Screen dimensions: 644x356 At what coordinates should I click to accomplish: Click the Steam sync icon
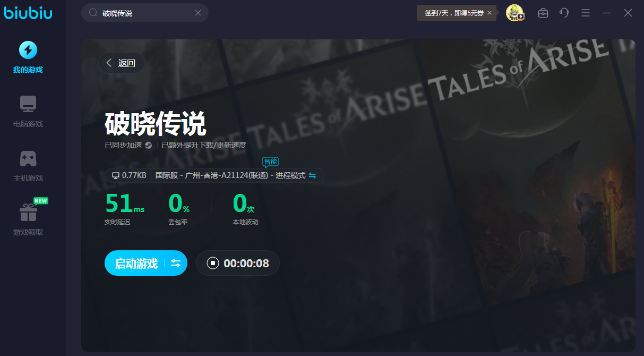(149, 145)
